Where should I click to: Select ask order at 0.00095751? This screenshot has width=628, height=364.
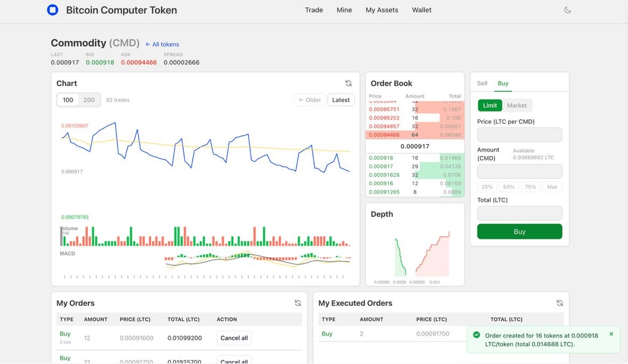pos(415,109)
